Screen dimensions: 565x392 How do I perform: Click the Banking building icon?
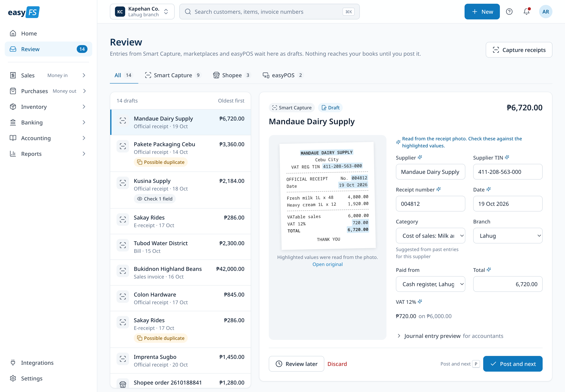(13, 122)
